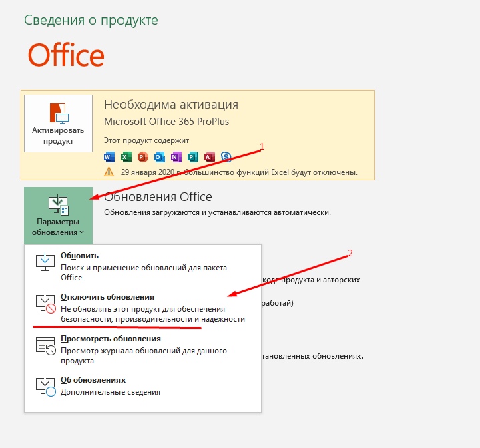Click the Активировать продукт button

[58, 124]
